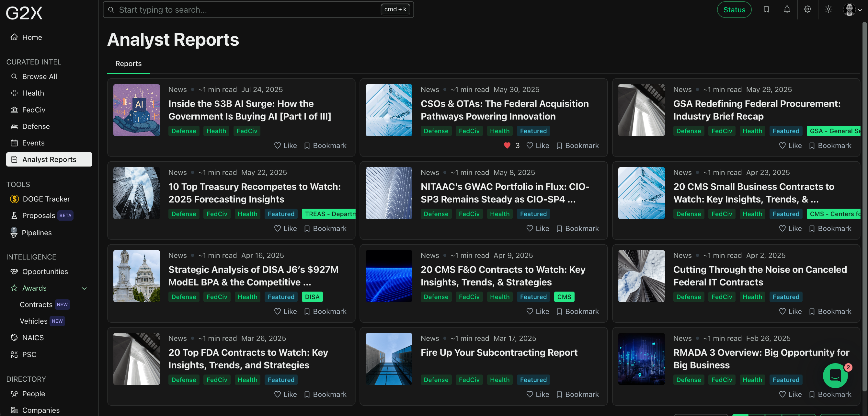This screenshot has width=868, height=416.
Task: Open the bookmarks icon in top bar
Action: [766, 9]
